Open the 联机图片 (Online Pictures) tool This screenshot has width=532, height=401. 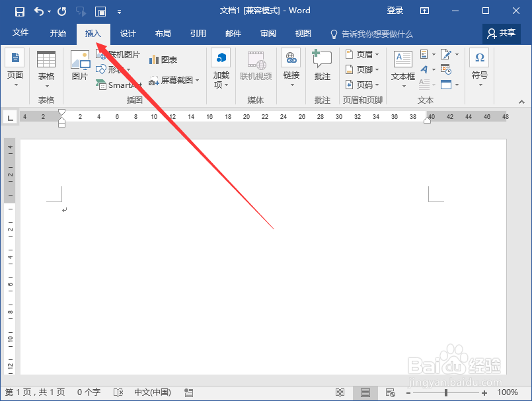point(123,55)
